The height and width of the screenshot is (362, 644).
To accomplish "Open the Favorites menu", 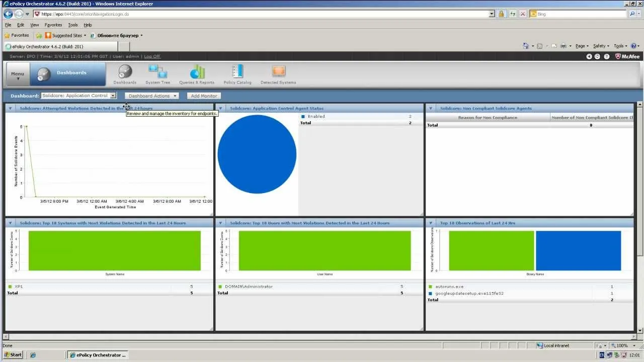I will point(53,25).
